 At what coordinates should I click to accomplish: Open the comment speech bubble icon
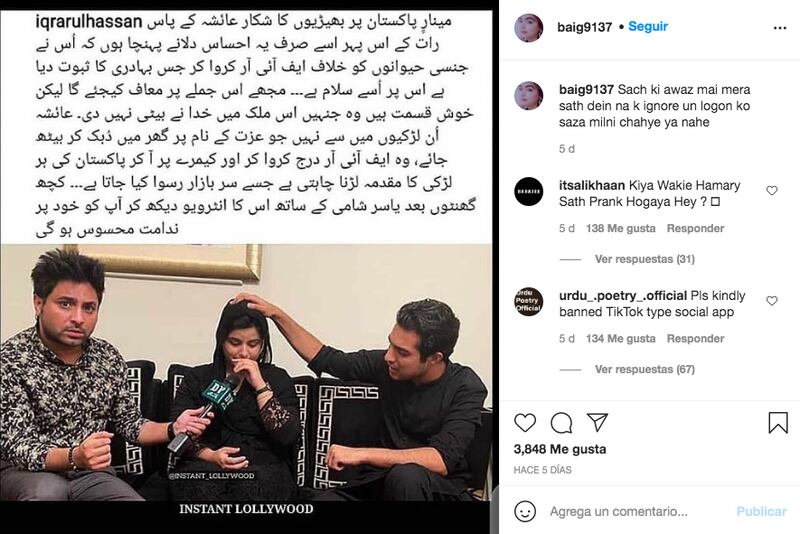[x=561, y=423]
